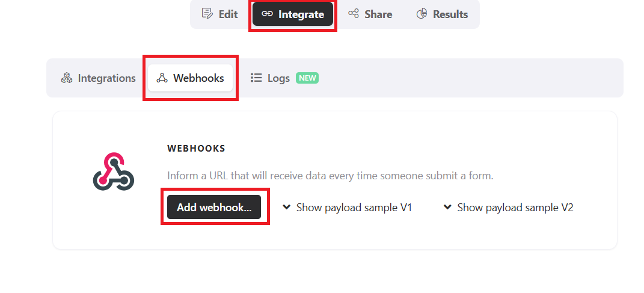Click the Results pie chart icon
This screenshot has width=644, height=293.
[x=422, y=14]
